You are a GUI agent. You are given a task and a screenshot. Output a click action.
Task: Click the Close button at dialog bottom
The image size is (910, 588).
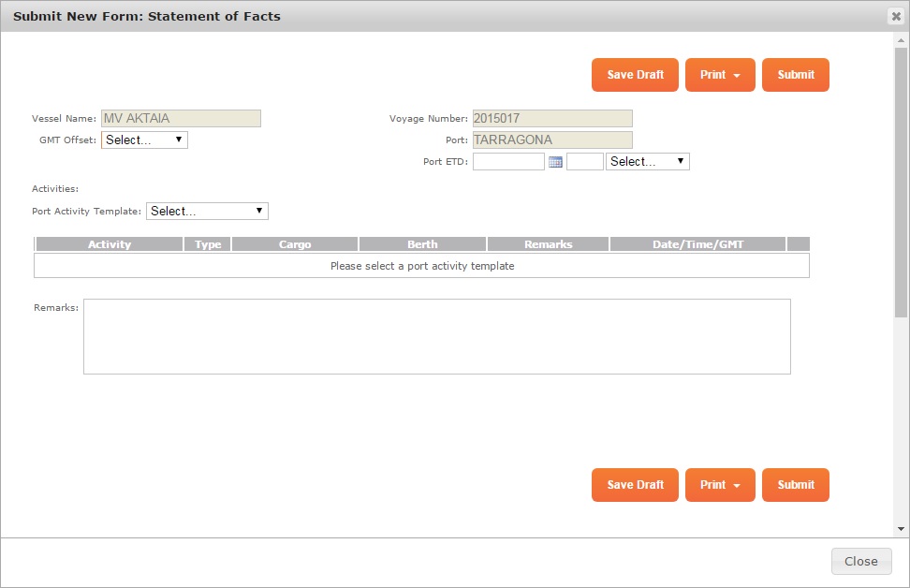860,561
